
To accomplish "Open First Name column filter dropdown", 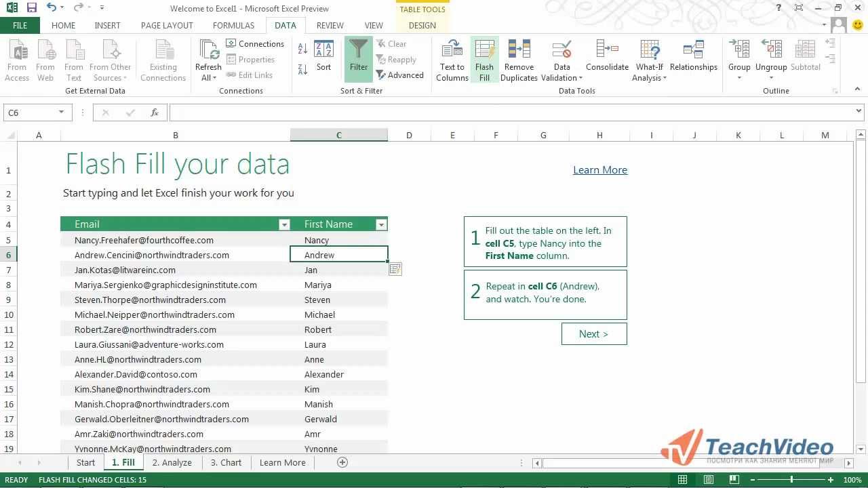I will click(381, 224).
